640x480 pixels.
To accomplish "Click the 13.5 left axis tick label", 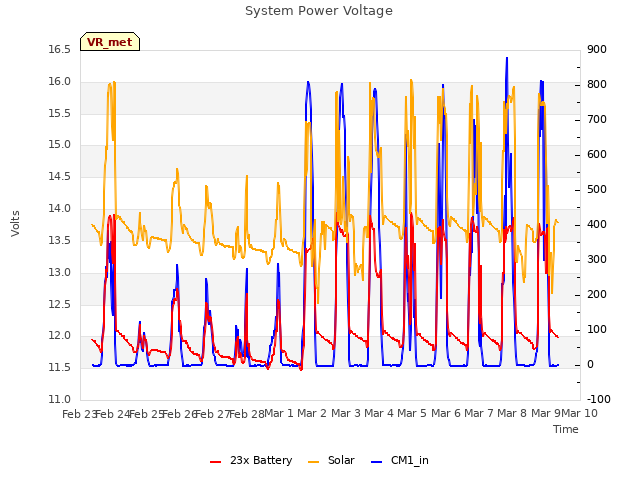I will tap(60, 240).
